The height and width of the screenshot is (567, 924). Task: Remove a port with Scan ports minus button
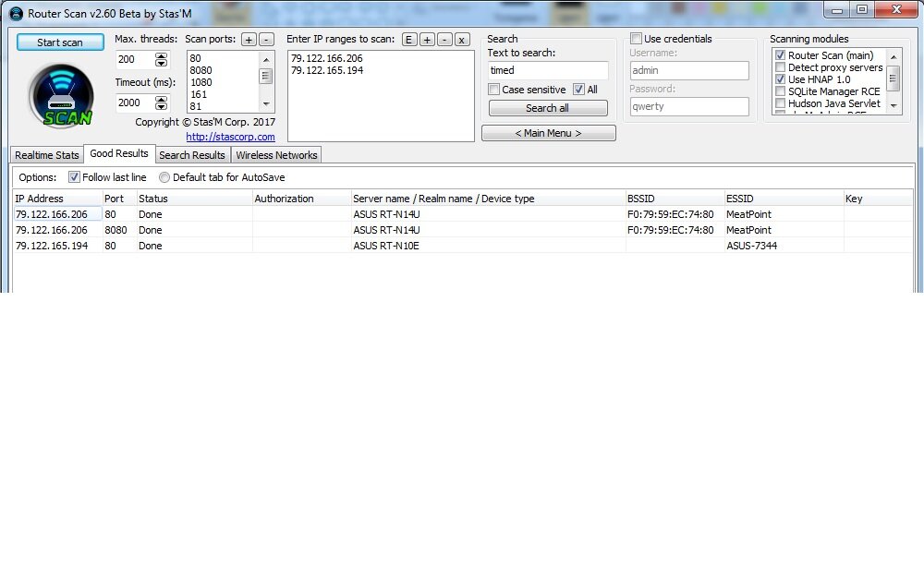(x=265, y=40)
